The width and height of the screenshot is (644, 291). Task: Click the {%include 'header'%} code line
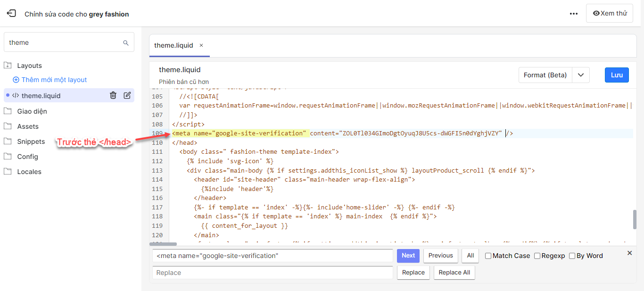click(x=238, y=189)
